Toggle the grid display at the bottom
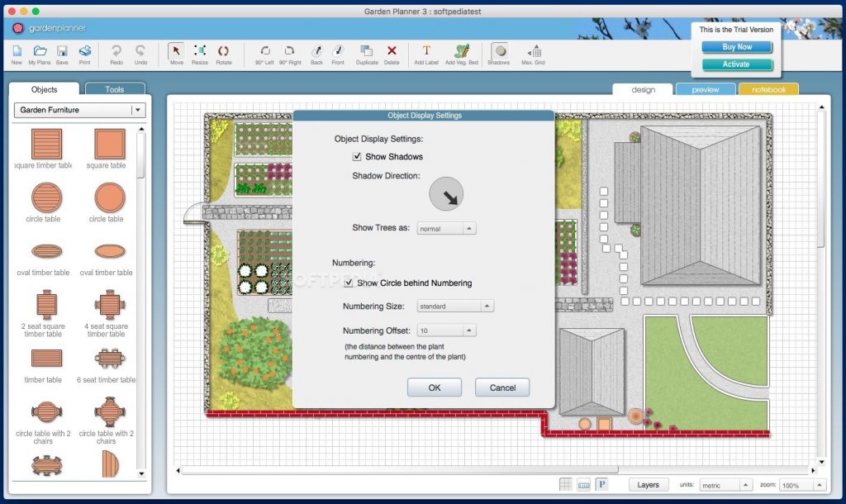The width and height of the screenshot is (846, 504). click(566, 484)
